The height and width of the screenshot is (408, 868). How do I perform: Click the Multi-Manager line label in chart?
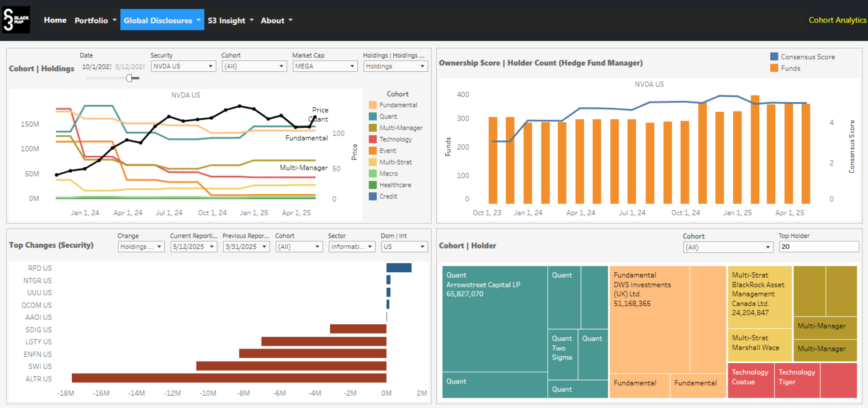tap(304, 168)
